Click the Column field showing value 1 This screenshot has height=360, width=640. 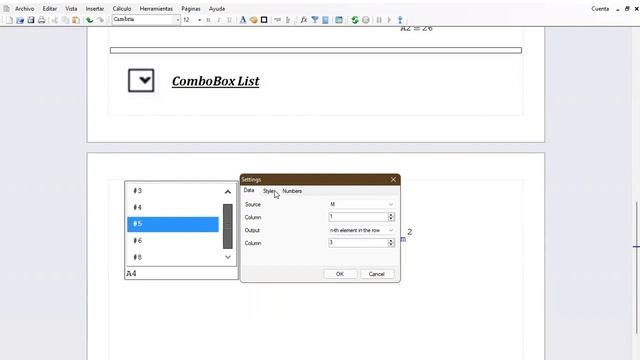[x=358, y=217]
